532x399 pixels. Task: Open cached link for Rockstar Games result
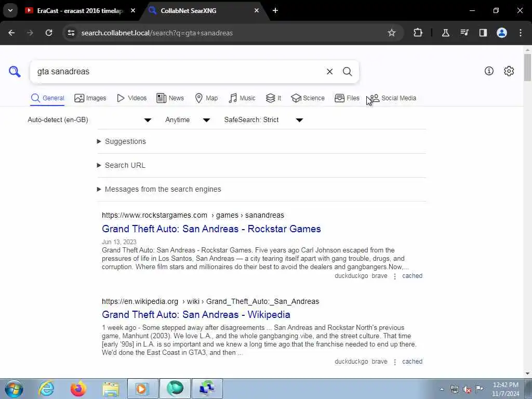(x=412, y=276)
